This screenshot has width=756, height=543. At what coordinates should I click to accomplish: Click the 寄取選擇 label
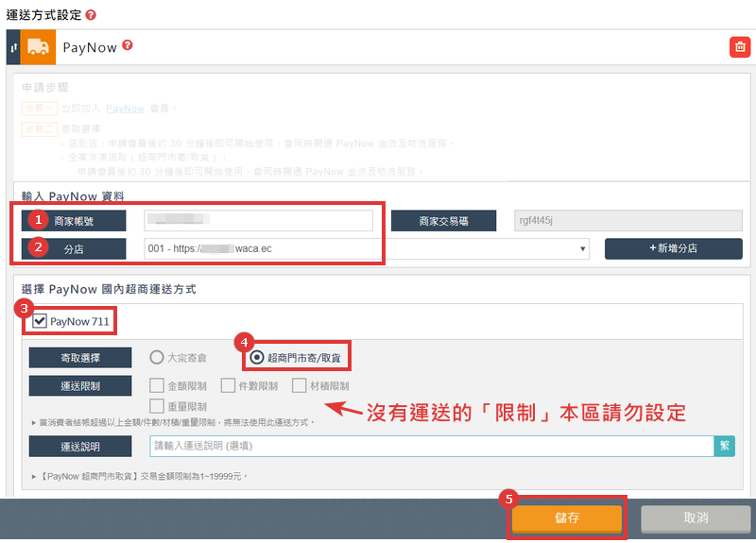[x=80, y=358]
